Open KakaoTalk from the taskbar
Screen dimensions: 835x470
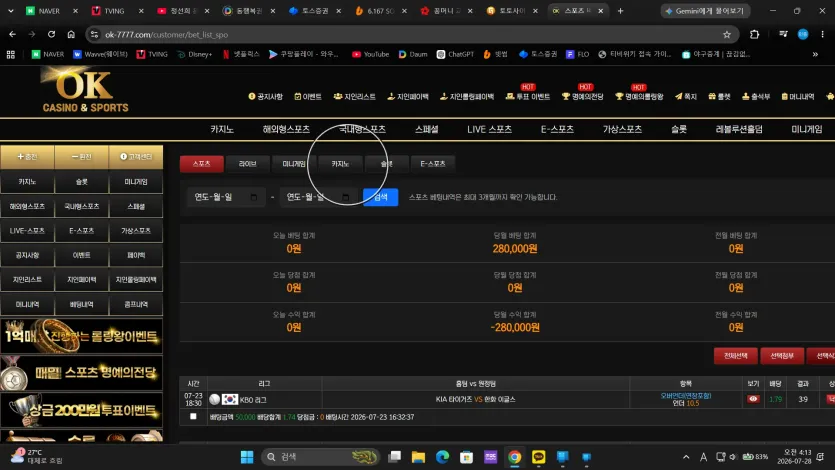coord(539,457)
